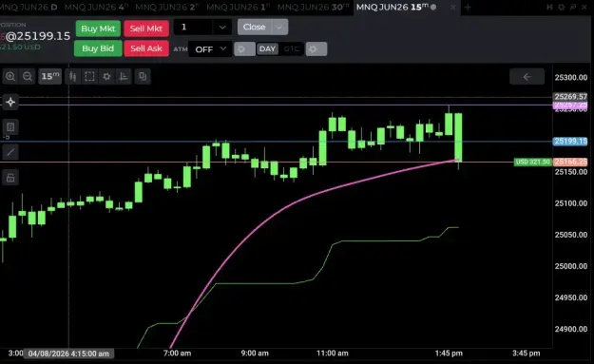Select GTC time-in-force

[x=292, y=48]
